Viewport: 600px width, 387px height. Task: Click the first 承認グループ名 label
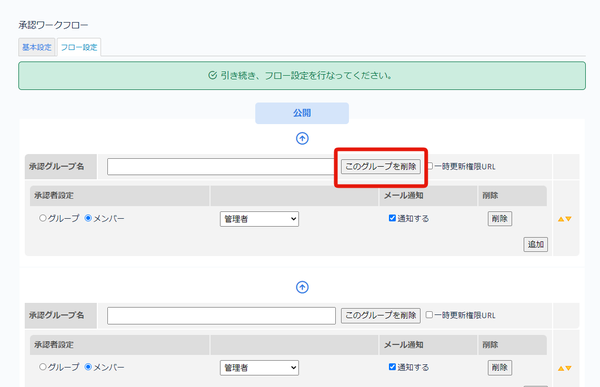[x=57, y=167]
